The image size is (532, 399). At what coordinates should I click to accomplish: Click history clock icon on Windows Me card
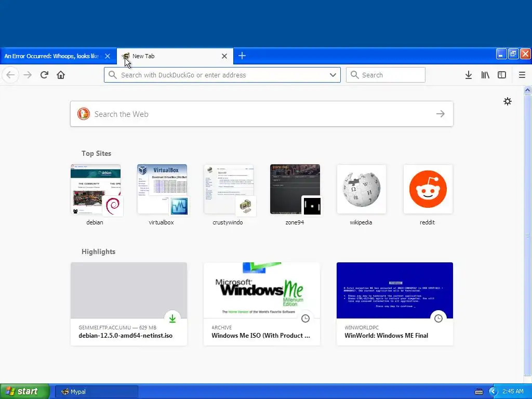click(x=305, y=318)
